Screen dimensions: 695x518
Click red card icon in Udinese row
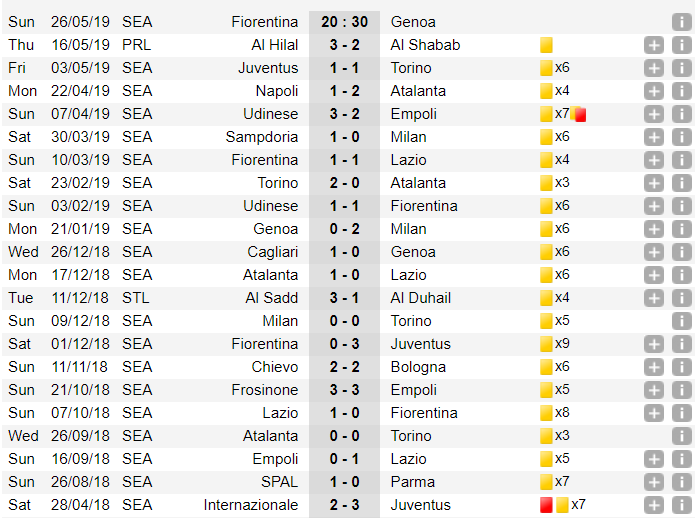[580, 115]
